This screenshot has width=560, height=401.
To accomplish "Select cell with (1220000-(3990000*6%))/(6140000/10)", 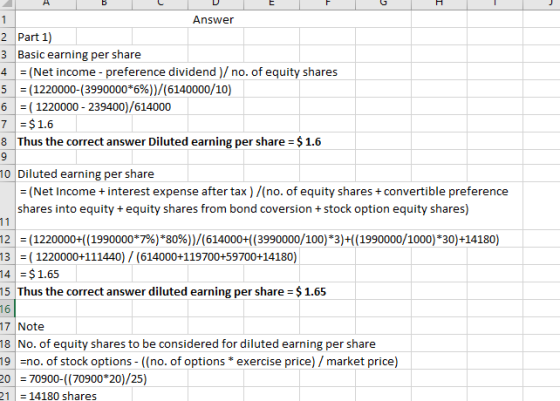I will click(126, 89).
